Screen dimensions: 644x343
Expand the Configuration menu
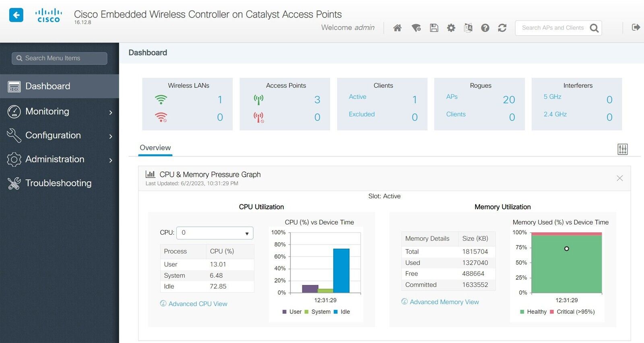pos(60,135)
